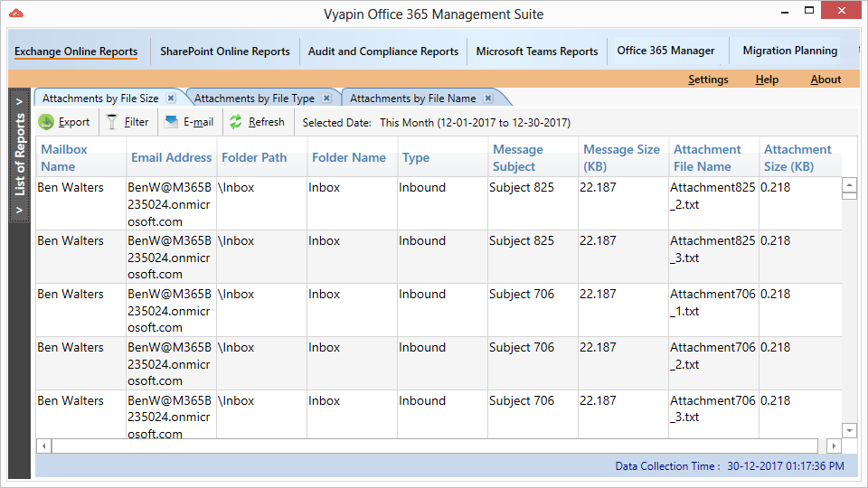This screenshot has width=868, height=488.
Task: Click the Filter funnel icon
Action: (x=112, y=122)
